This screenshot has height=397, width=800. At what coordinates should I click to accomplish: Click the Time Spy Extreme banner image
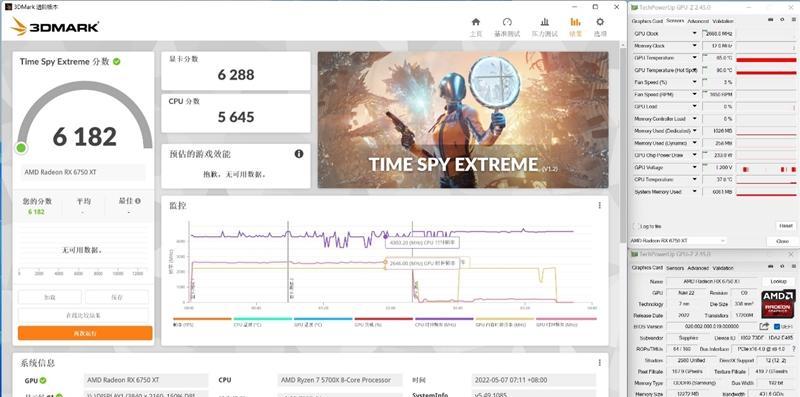click(463, 120)
